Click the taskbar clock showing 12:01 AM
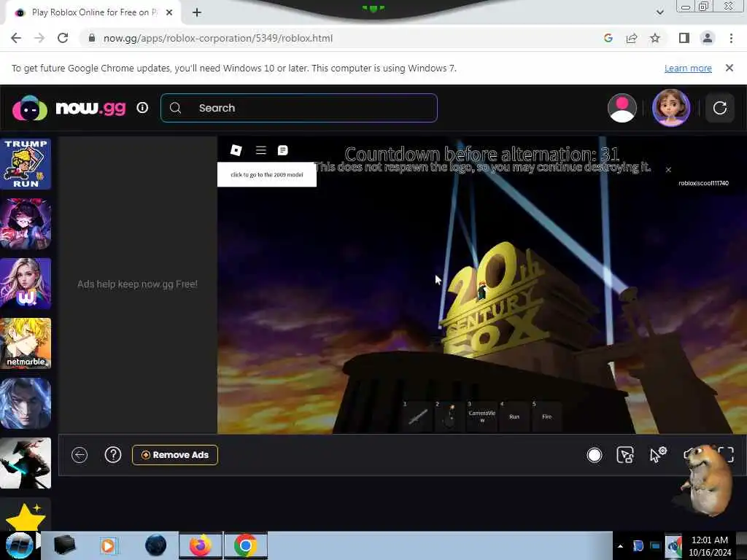This screenshot has height=560, width=747. [710, 546]
